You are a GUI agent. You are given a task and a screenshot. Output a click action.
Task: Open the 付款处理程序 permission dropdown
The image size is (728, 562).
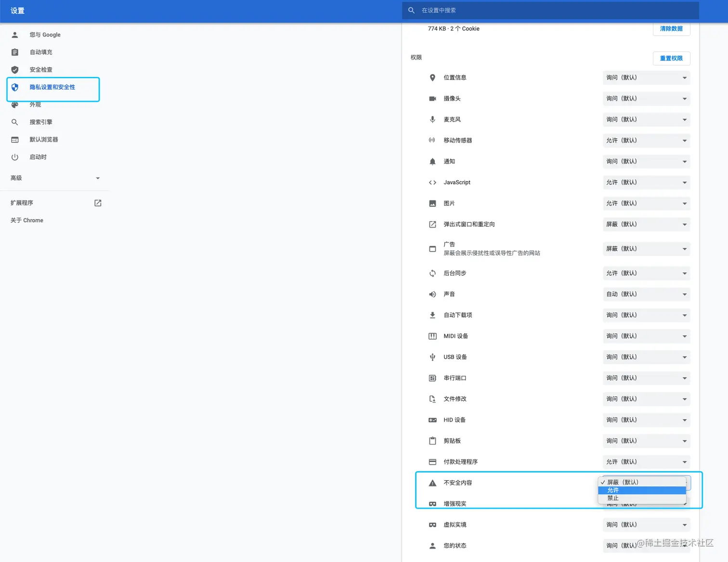646,462
